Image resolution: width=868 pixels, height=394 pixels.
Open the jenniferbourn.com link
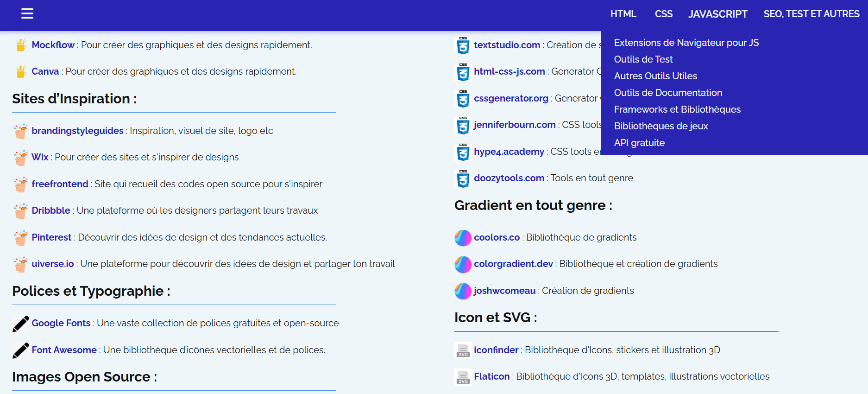(515, 125)
